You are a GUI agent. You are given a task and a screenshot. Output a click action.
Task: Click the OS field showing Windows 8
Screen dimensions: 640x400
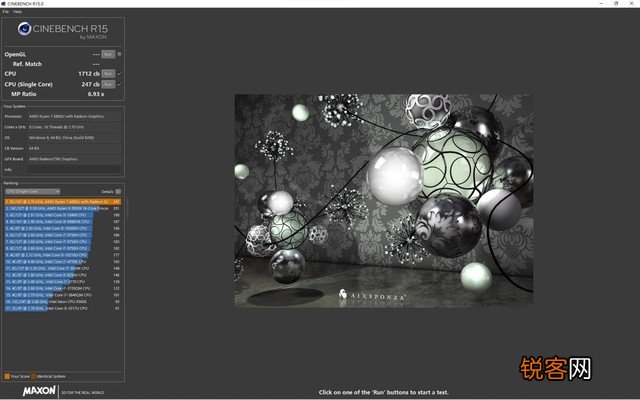pyautogui.click(x=74, y=138)
